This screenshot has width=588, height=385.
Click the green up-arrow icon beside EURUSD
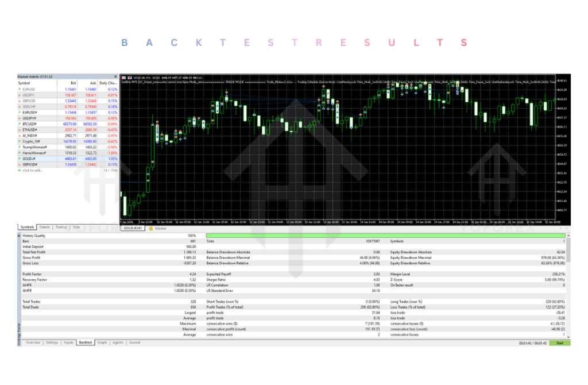pyautogui.click(x=20, y=90)
